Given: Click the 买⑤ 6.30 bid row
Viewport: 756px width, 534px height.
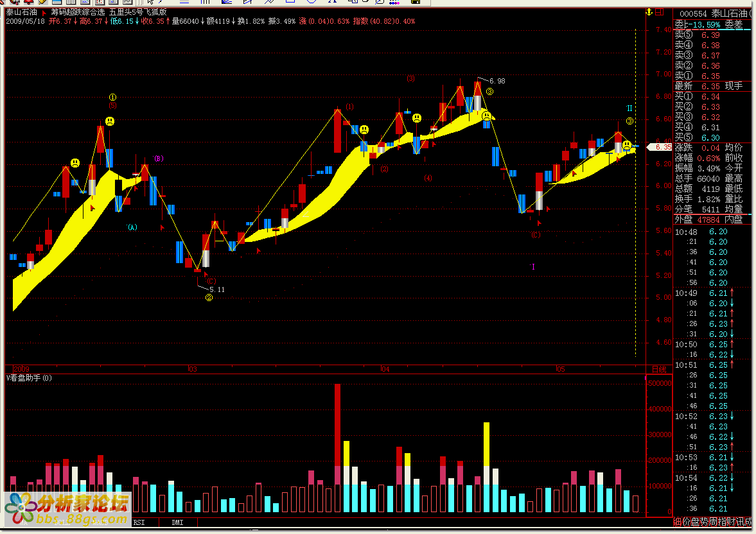Looking at the screenshot, I should point(712,137).
